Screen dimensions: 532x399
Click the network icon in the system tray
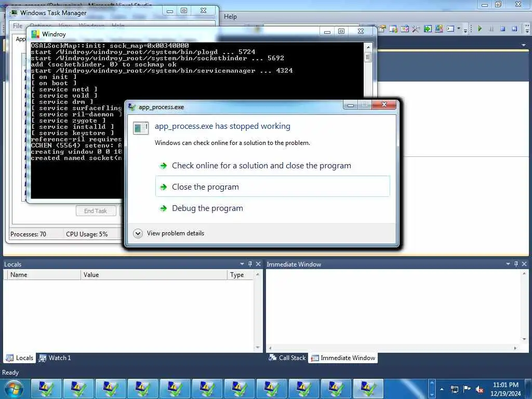coord(454,389)
